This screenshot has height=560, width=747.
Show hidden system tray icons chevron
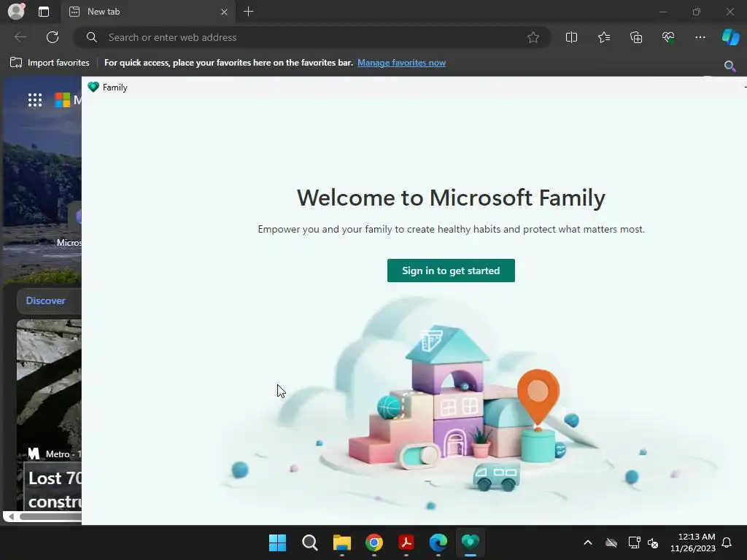588,542
